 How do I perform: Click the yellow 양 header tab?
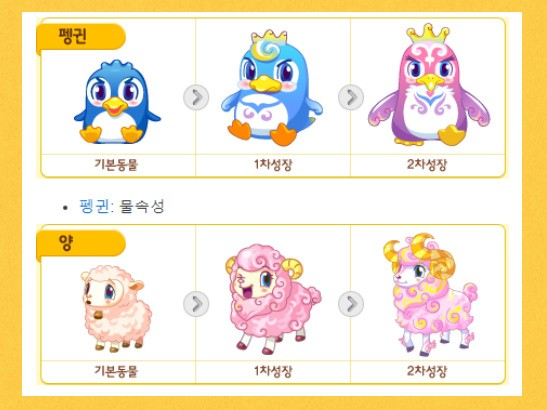pyautogui.click(x=81, y=243)
